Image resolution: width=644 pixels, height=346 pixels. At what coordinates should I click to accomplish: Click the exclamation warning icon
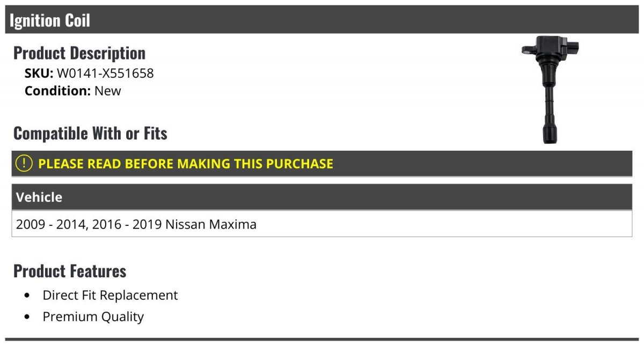[24, 164]
